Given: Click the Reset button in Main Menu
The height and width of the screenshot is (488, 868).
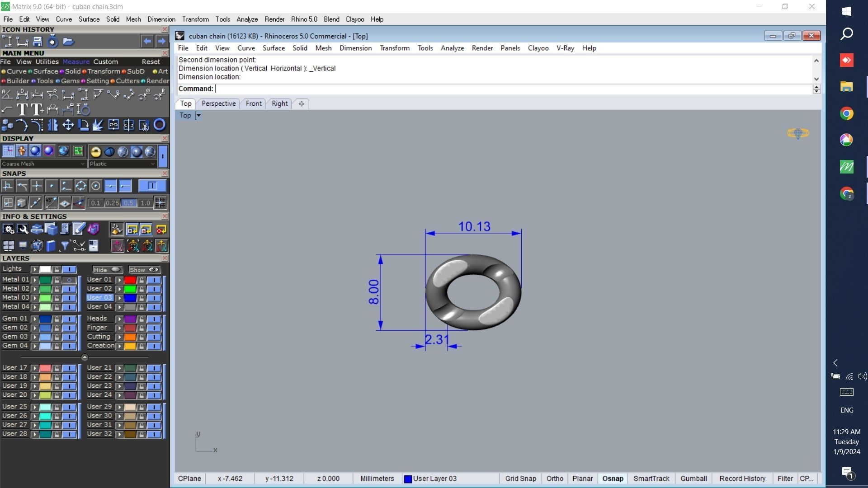Looking at the screenshot, I should 151,62.
